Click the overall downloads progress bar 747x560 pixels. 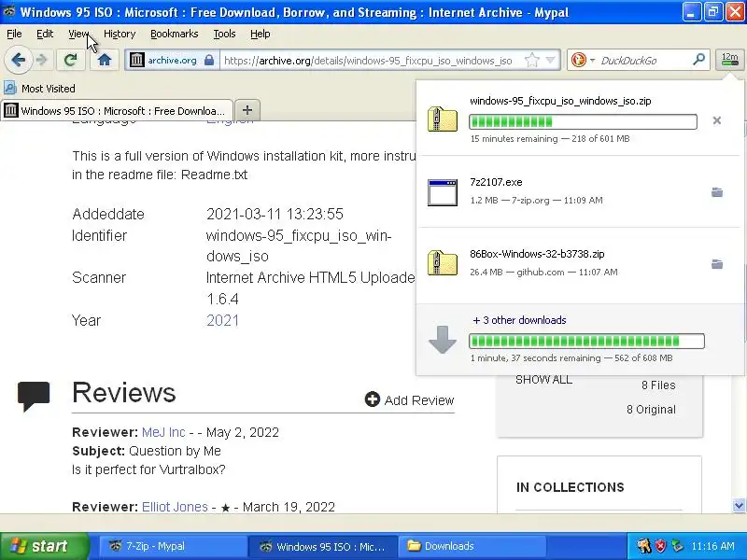[586, 341]
